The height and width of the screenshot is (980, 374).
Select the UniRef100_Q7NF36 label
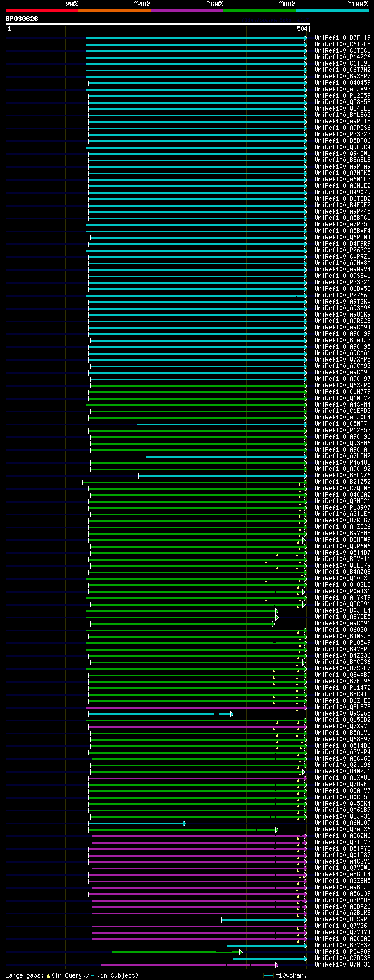click(342, 964)
